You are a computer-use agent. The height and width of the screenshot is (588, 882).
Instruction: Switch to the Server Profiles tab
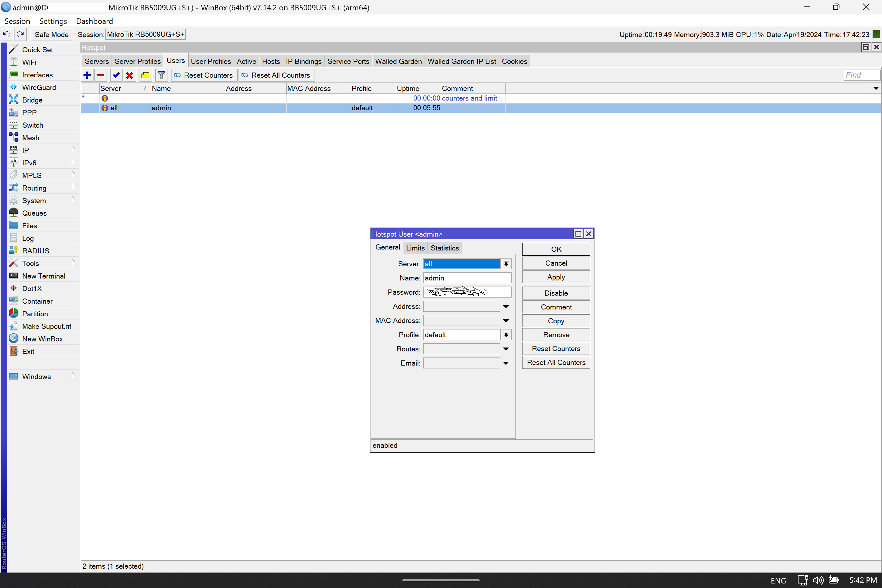(138, 62)
